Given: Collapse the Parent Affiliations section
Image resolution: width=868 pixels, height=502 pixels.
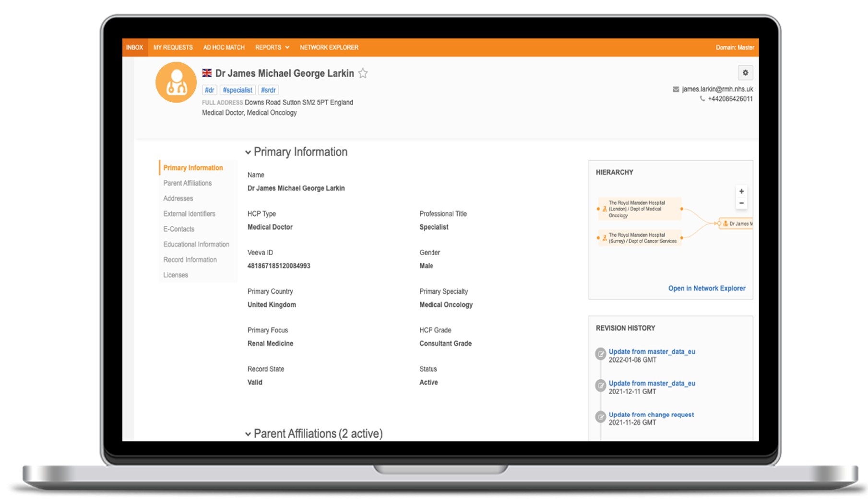Looking at the screenshot, I should (248, 434).
